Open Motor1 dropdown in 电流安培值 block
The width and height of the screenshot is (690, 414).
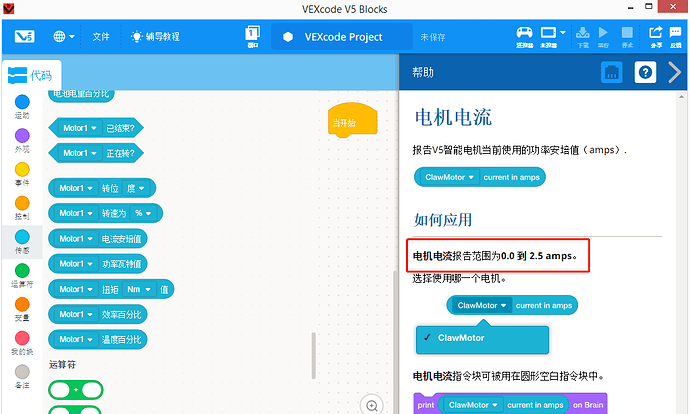[76, 239]
